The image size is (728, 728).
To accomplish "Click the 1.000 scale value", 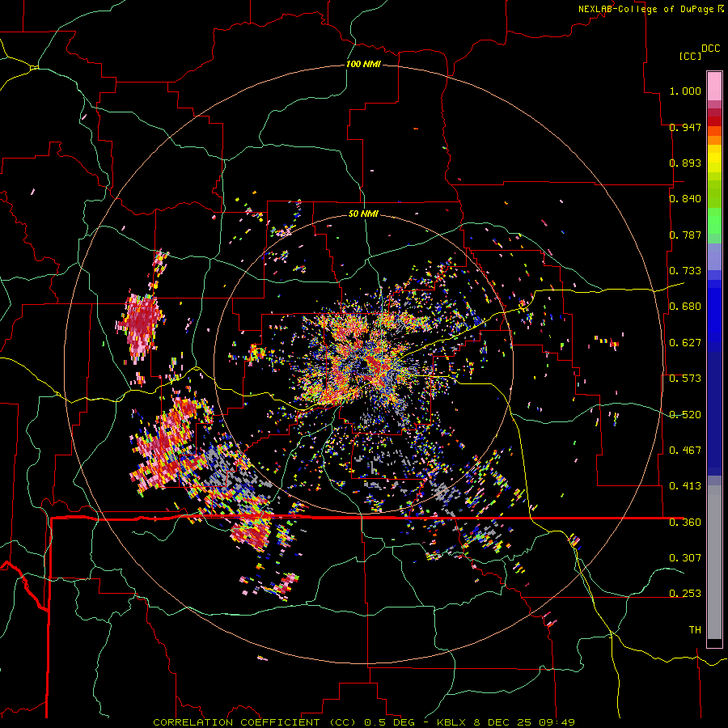I will 685,91.
